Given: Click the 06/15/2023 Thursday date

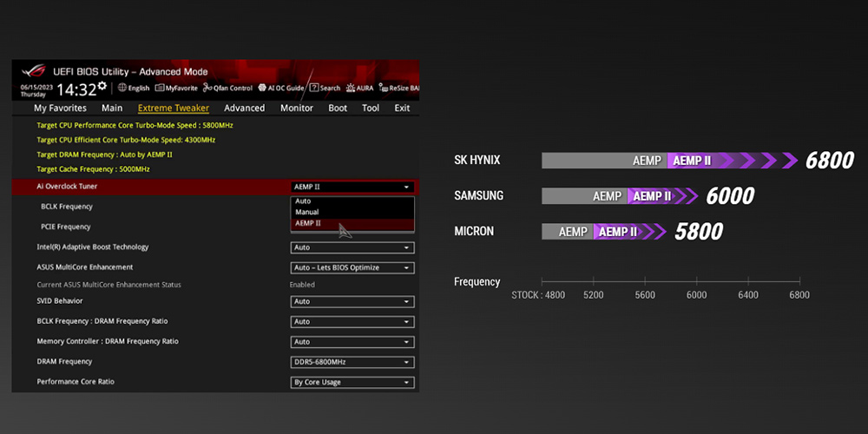Looking at the screenshot, I should [x=36, y=91].
